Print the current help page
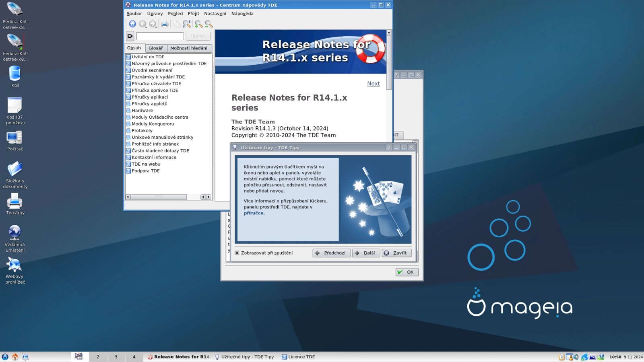The image size is (644, 362). point(165,24)
